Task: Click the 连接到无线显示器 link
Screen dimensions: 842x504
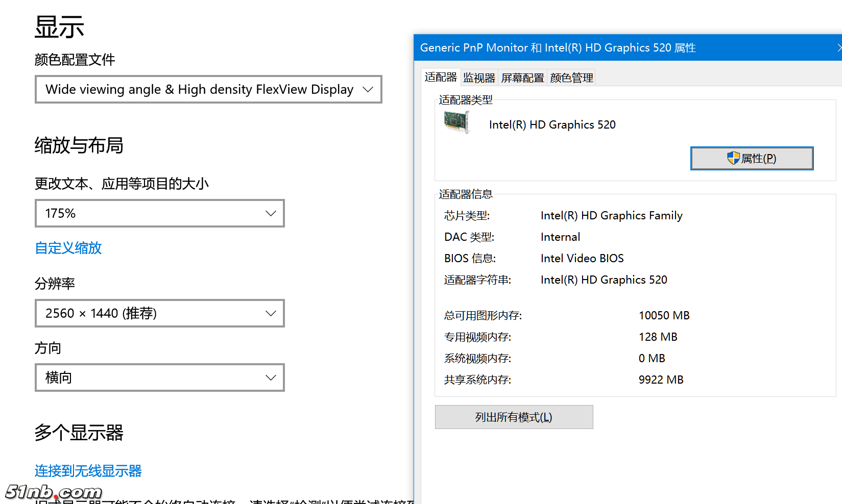Action: click(87, 471)
